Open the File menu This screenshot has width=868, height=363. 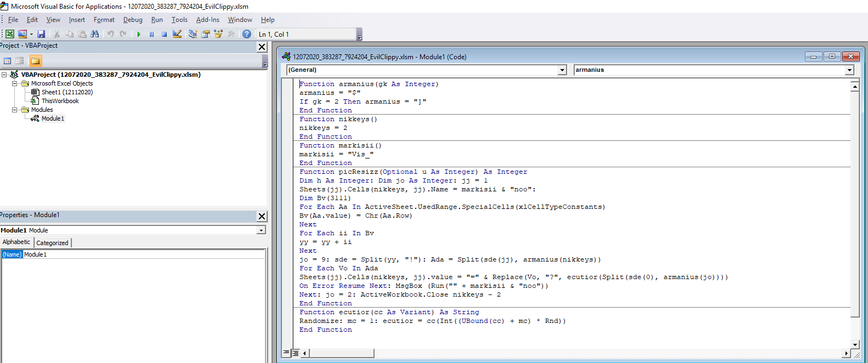13,20
